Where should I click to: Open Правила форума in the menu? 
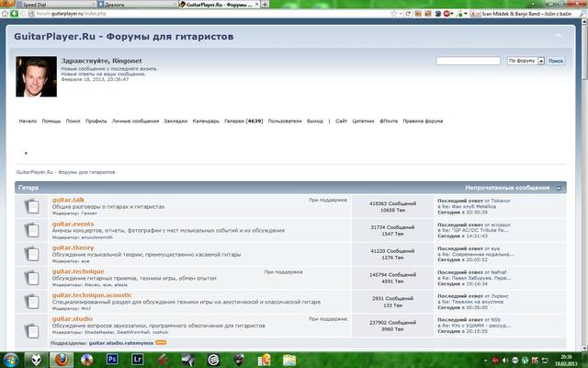[423, 121]
